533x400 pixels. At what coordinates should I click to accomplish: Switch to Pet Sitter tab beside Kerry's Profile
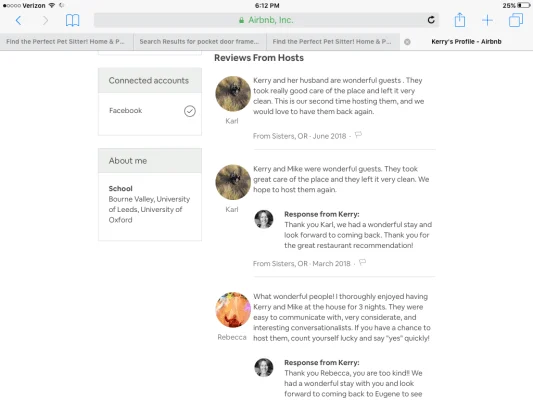(x=333, y=42)
